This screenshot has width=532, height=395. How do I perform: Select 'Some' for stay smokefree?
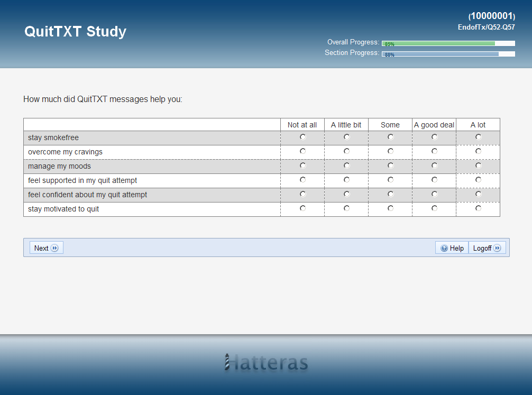[390, 137]
